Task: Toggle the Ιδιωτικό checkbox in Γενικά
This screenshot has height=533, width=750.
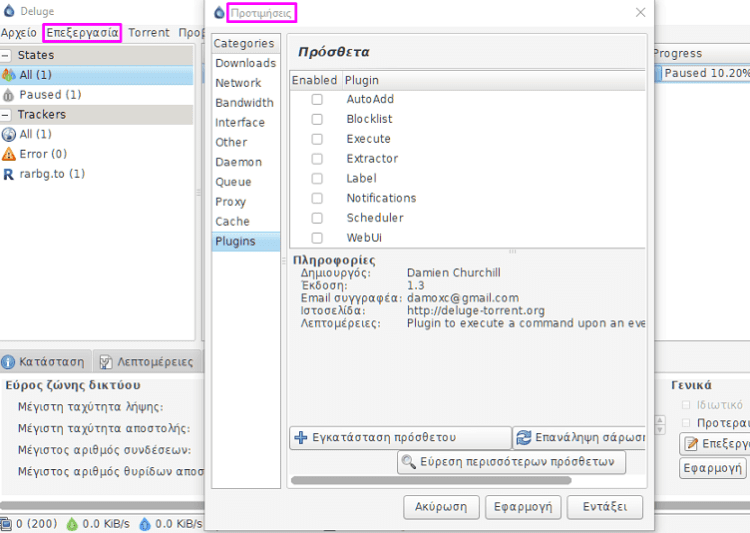Action: pyautogui.click(x=686, y=405)
